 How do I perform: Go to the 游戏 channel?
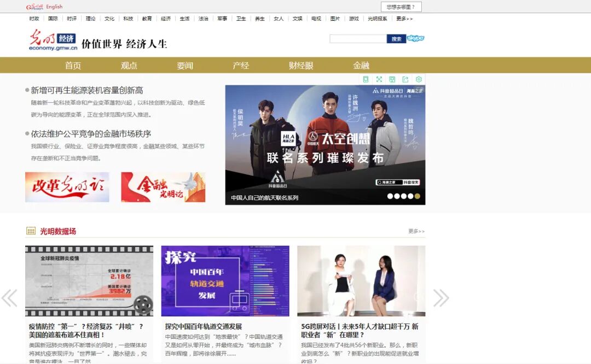(354, 19)
